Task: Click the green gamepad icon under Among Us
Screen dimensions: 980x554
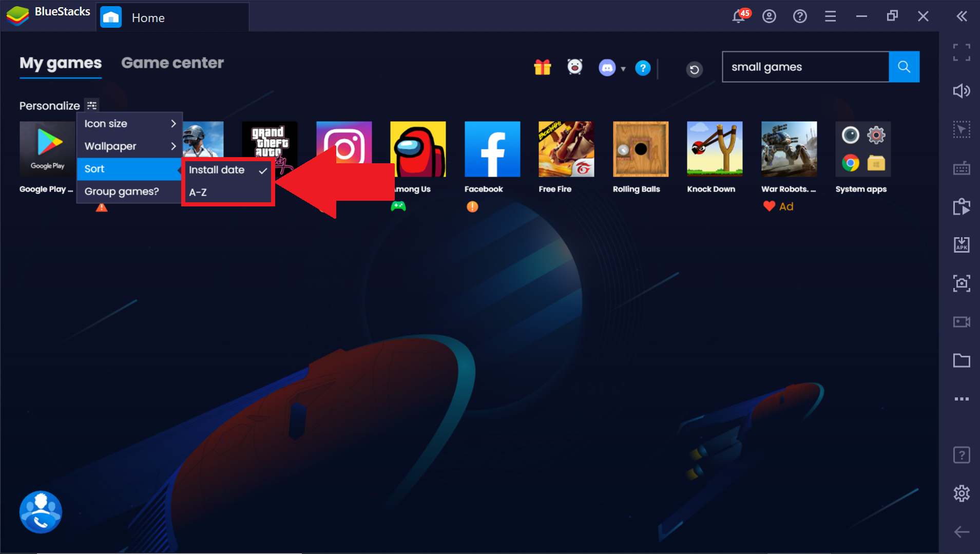Action: pyautogui.click(x=398, y=206)
